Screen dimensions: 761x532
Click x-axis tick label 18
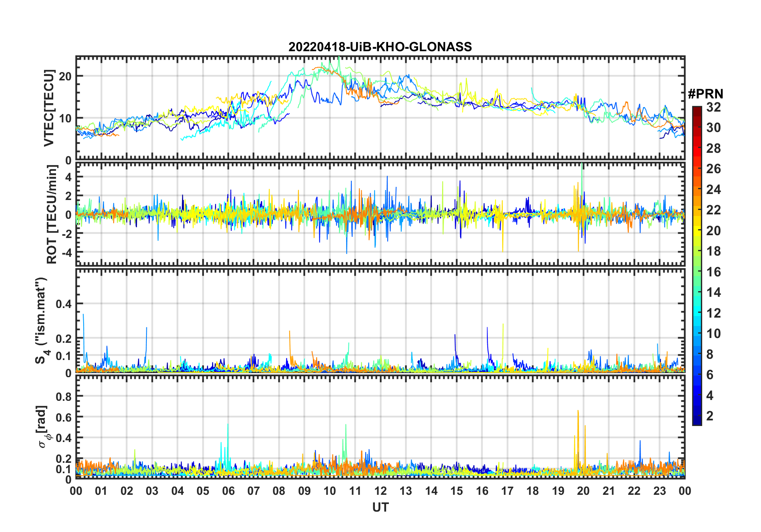click(533, 491)
